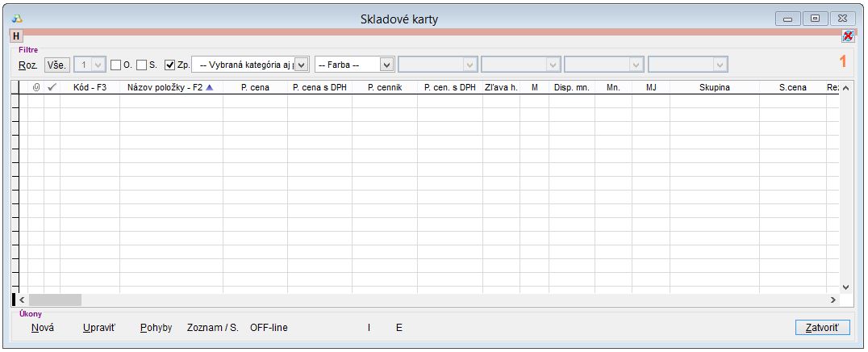Open the Vybraná kategória dropdown
868x352 pixels.
click(x=302, y=65)
